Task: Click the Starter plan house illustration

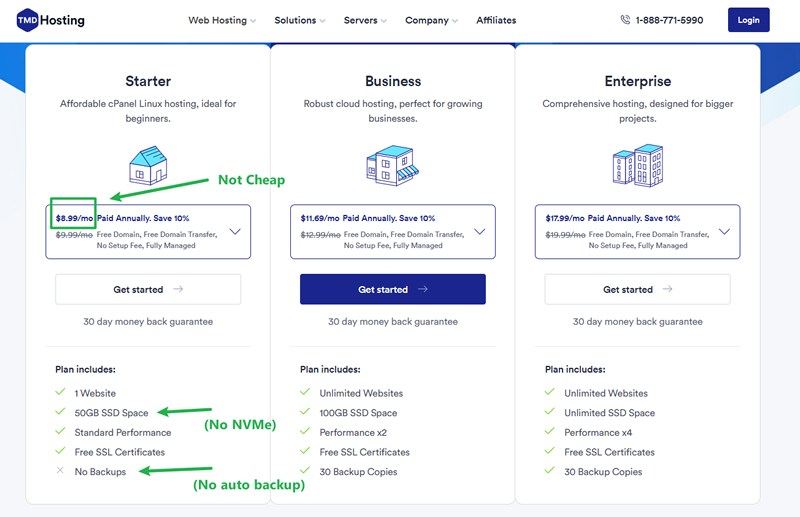Action: tap(148, 165)
